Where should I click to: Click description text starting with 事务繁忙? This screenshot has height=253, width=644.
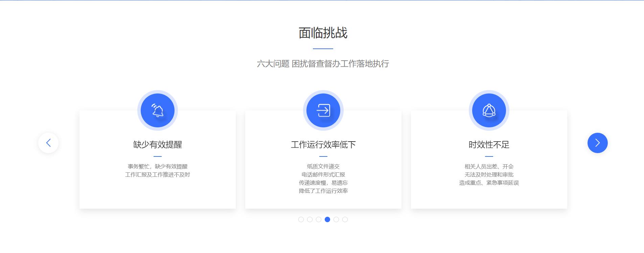(x=157, y=167)
